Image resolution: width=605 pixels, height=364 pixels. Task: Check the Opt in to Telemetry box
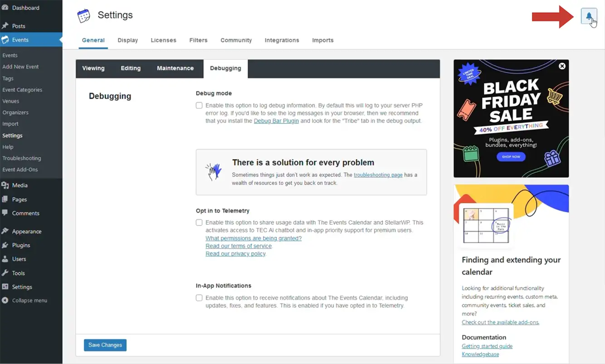[x=199, y=223]
